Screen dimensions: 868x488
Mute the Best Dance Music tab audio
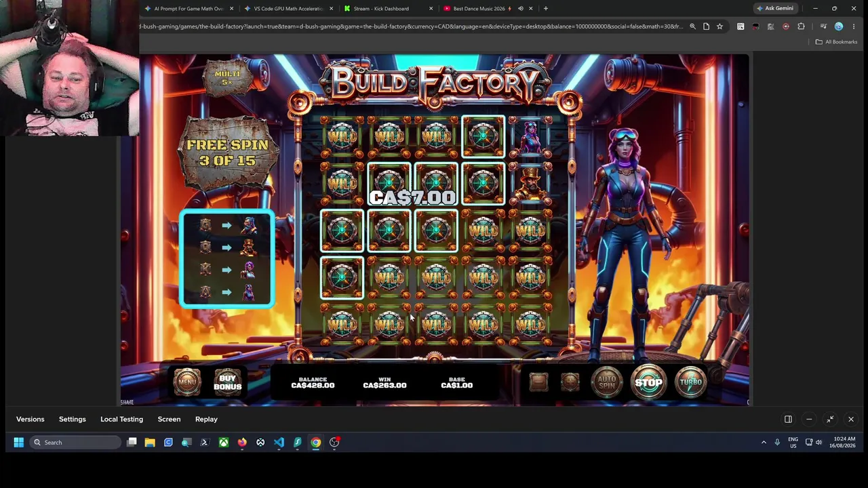pyautogui.click(x=521, y=9)
